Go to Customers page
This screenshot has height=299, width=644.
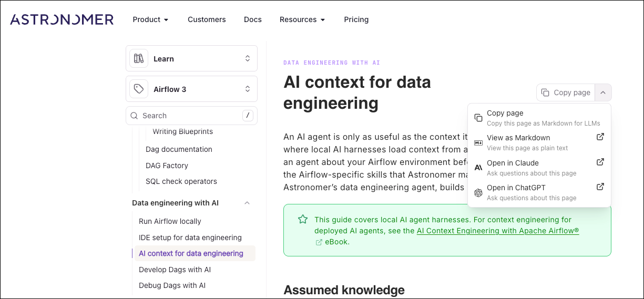[x=207, y=19]
